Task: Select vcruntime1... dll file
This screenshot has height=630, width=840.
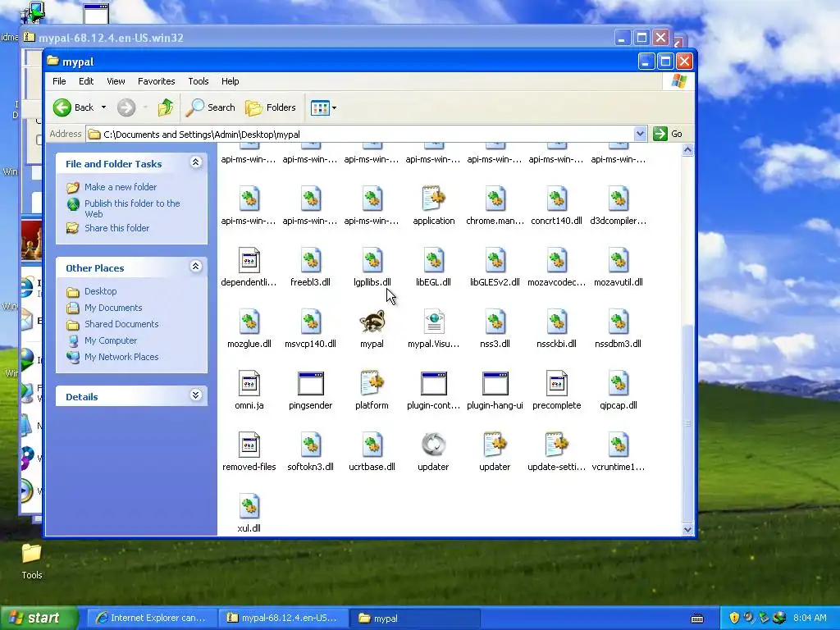Action: [x=619, y=445]
